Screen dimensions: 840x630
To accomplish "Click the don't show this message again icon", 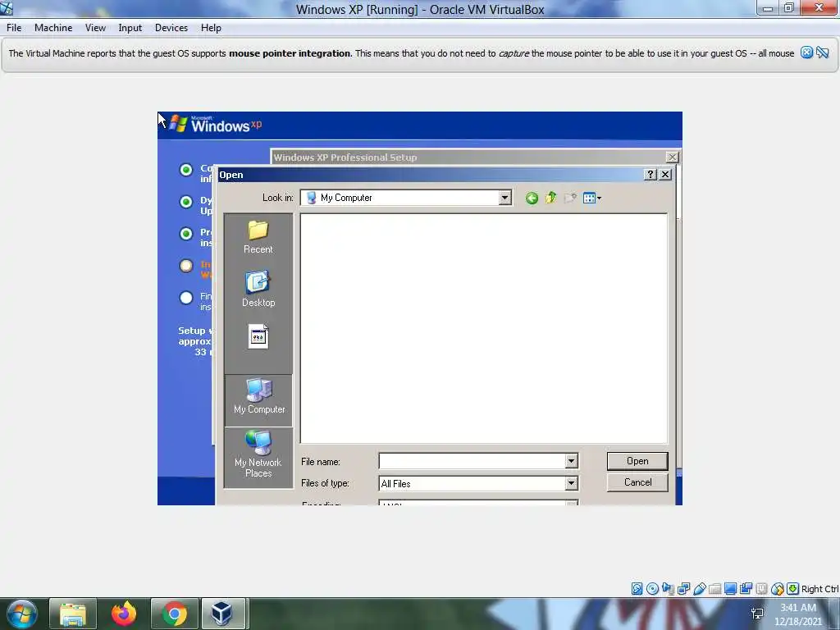I will (x=822, y=52).
